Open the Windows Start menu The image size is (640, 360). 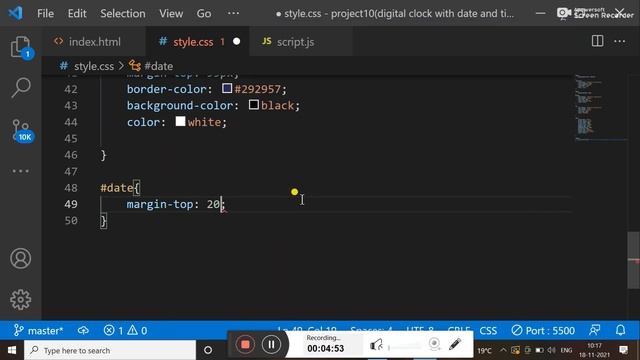pos(12,350)
